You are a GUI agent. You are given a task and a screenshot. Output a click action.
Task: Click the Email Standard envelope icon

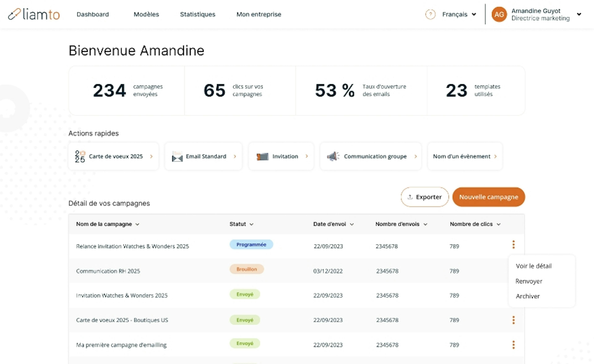coord(177,157)
